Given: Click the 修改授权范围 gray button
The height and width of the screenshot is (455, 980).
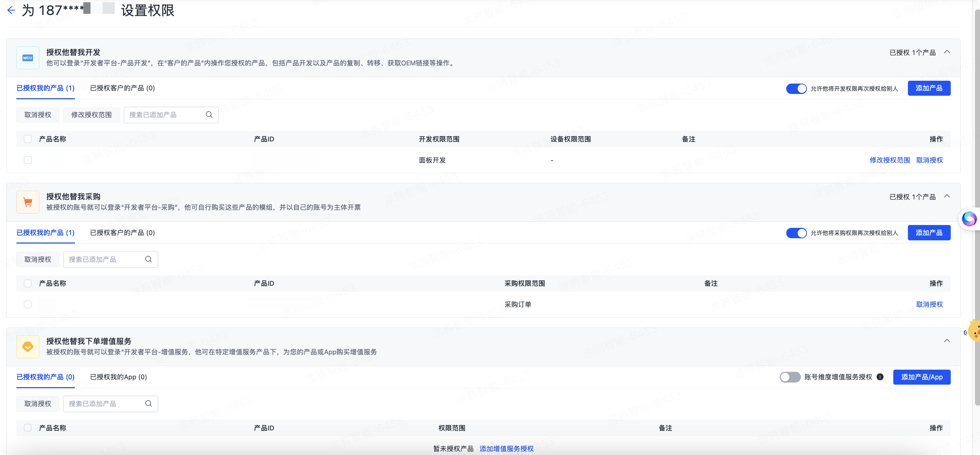Looking at the screenshot, I should [91, 115].
